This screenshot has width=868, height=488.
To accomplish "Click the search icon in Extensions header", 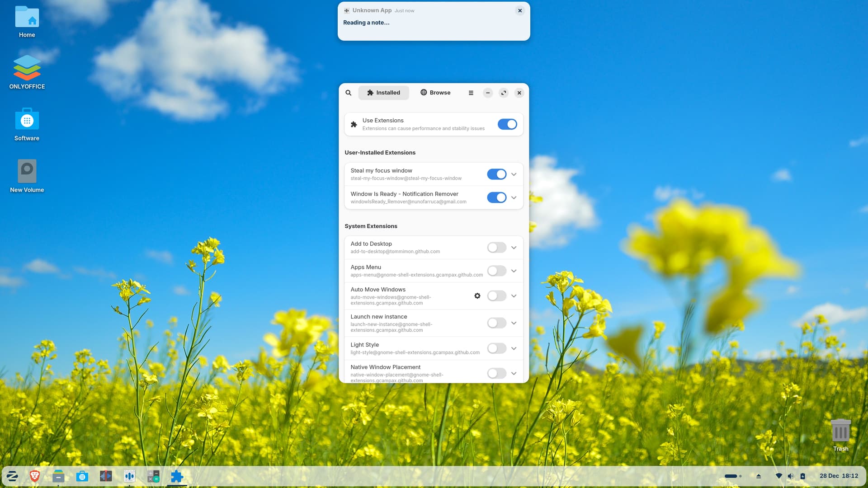I will (348, 93).
